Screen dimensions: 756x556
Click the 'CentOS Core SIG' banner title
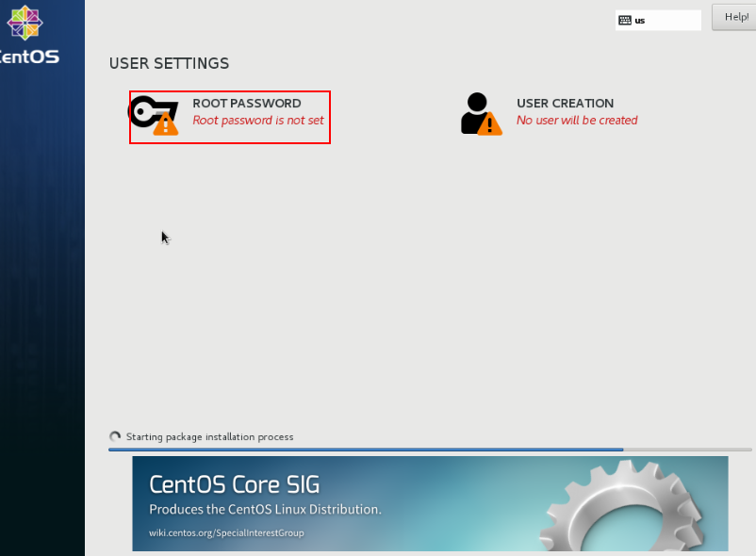pyautogui.click(x=235, y=484)
